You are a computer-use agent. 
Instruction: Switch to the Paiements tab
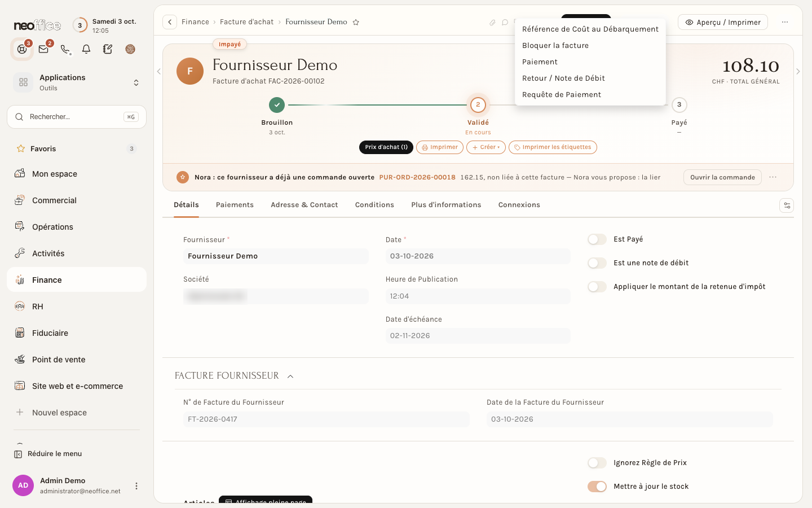pyautogui.click(x=235, y=205)
